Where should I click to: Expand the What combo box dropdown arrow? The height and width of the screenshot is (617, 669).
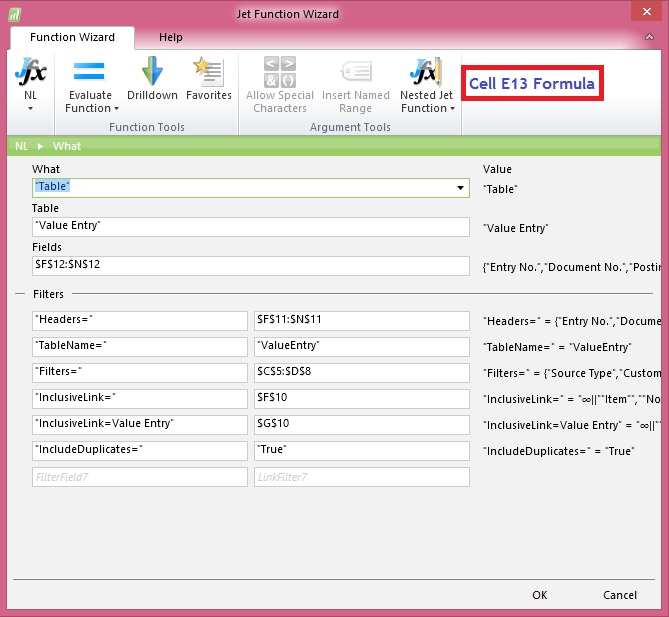[460, 188]
